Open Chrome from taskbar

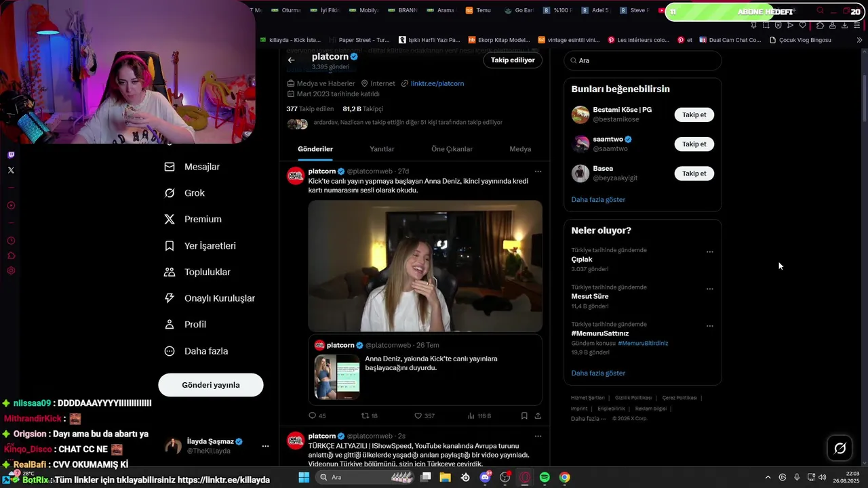(x=564, y=477)
